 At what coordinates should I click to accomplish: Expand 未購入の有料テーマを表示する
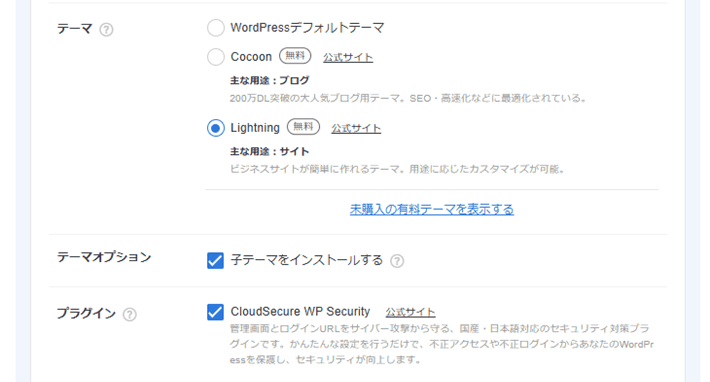pos(432,210)
